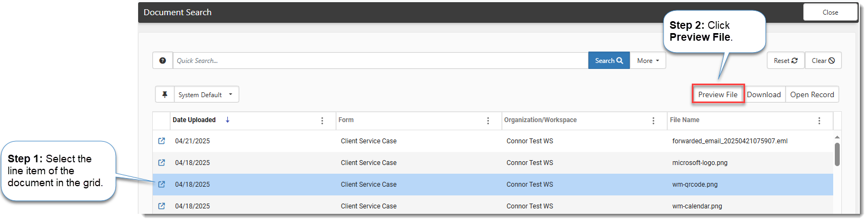
Task: Open Organization/Workspace column options menu
Action: (x=653, y=120)
